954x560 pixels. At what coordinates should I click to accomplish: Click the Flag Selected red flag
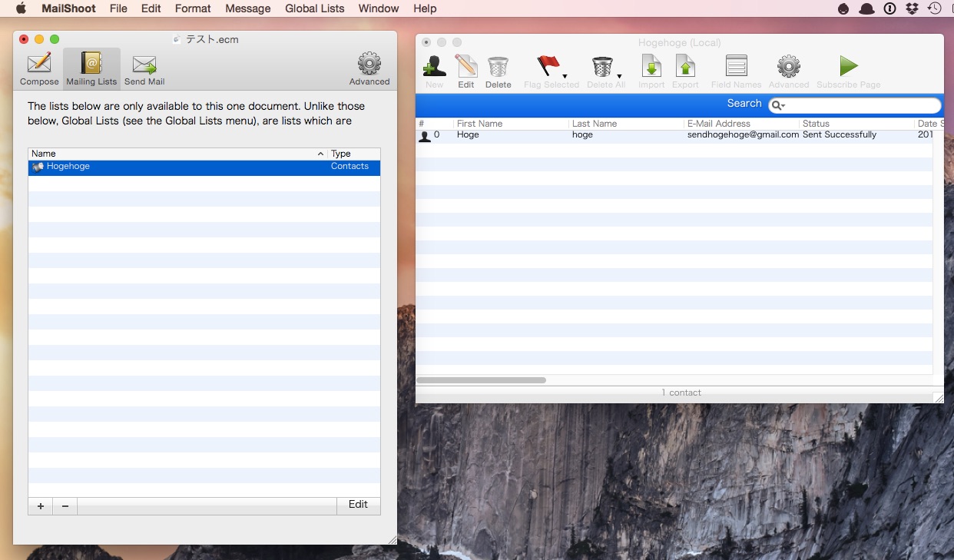pos(548,66)
